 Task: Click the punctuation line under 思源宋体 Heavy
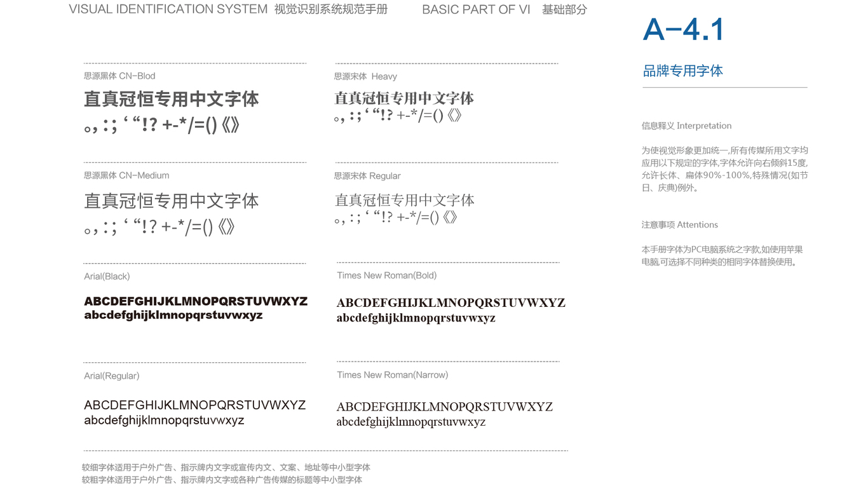click(398, 116)
